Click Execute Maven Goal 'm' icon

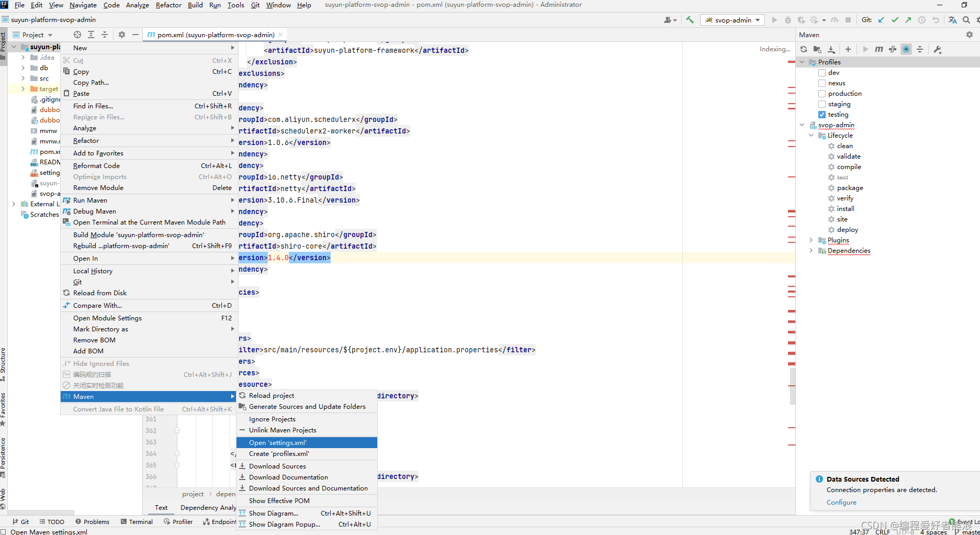click(879, 49)
